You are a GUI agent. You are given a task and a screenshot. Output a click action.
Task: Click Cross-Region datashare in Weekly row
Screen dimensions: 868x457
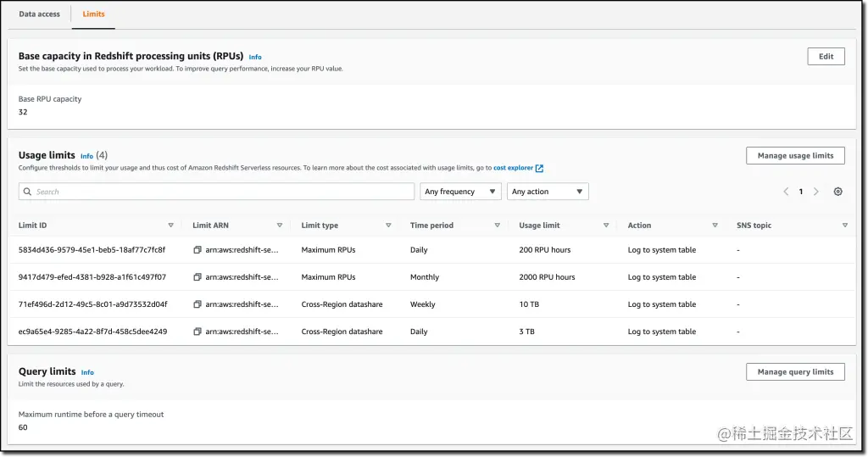coord(342,304)
